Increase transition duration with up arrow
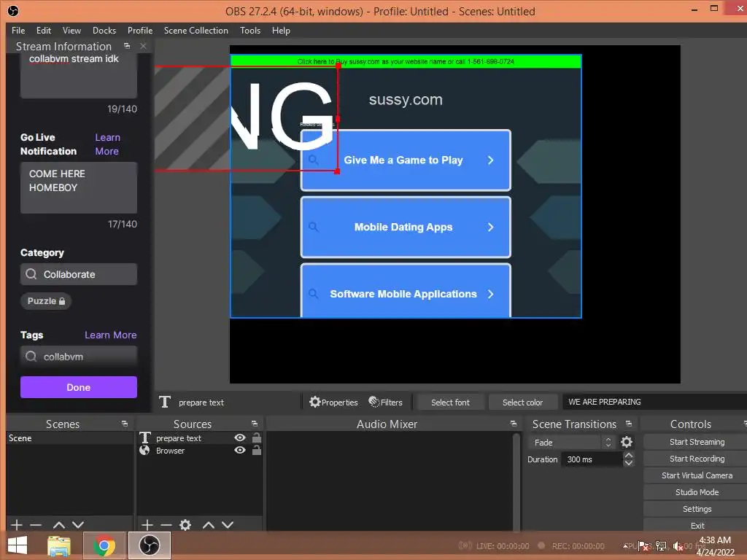 tap(629, 455)
